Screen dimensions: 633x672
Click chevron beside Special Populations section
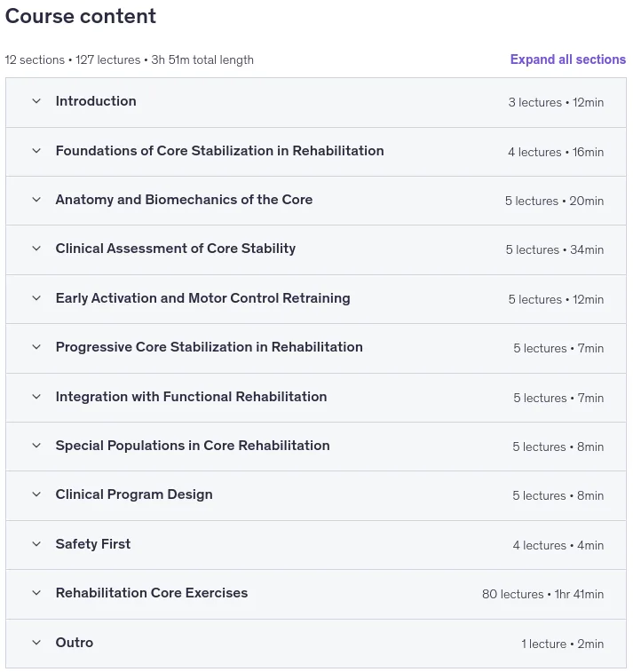[x=36, y=446]
